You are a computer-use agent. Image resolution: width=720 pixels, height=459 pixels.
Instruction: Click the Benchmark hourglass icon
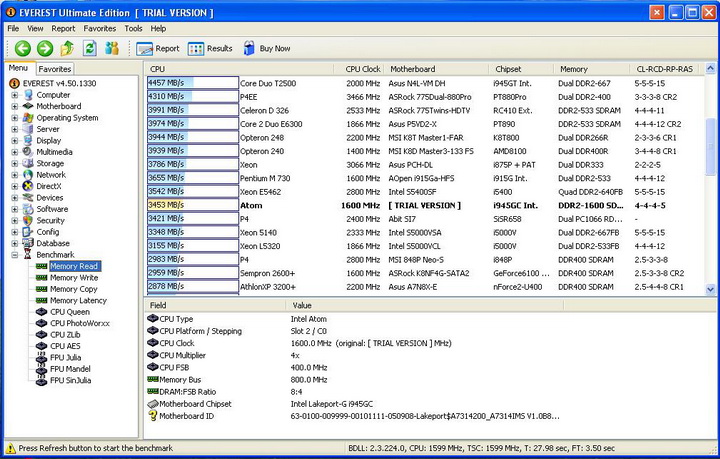pos(28,255)
